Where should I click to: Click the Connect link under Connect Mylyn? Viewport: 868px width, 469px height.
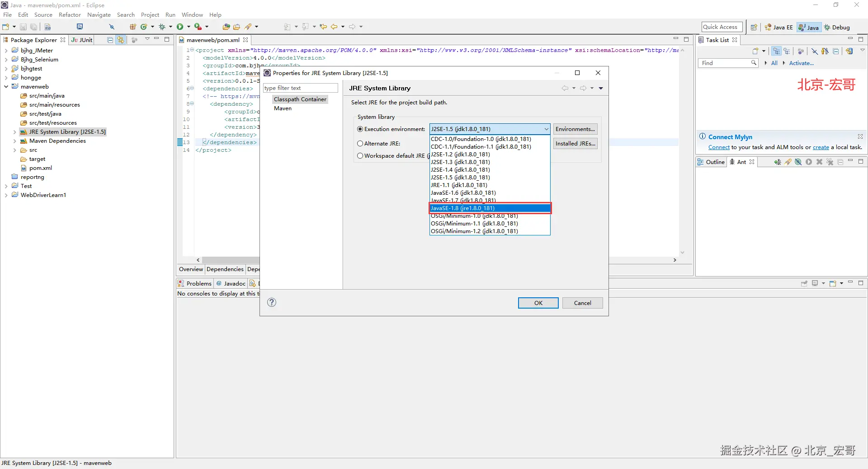click(719, 147)
